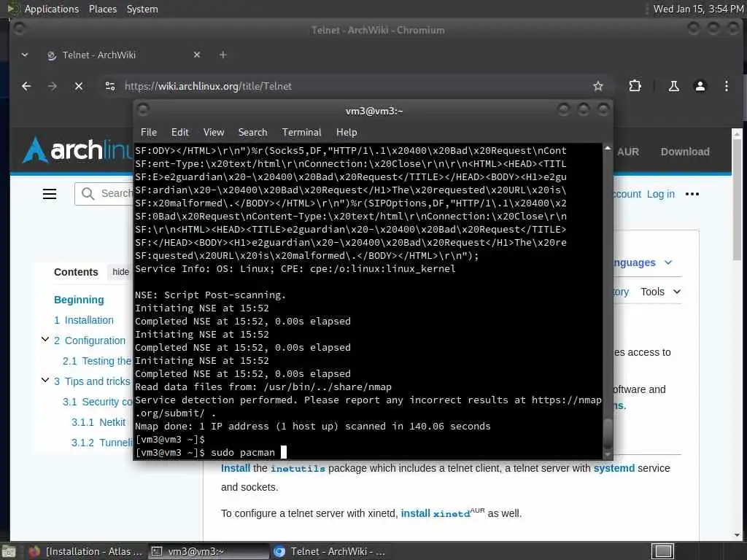747x560 pixels.
Task: Click the Arch Linux logo
Action: [76, 150]
